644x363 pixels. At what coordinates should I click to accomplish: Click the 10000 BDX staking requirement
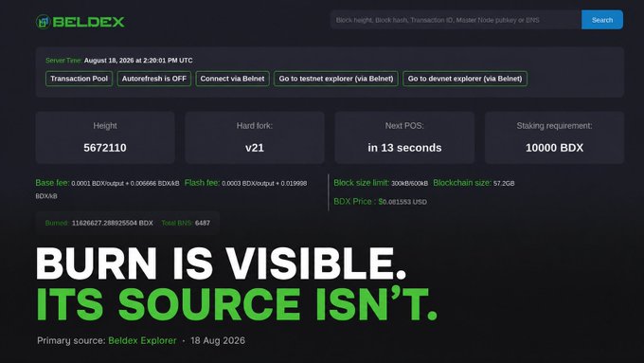click(554, 148)
